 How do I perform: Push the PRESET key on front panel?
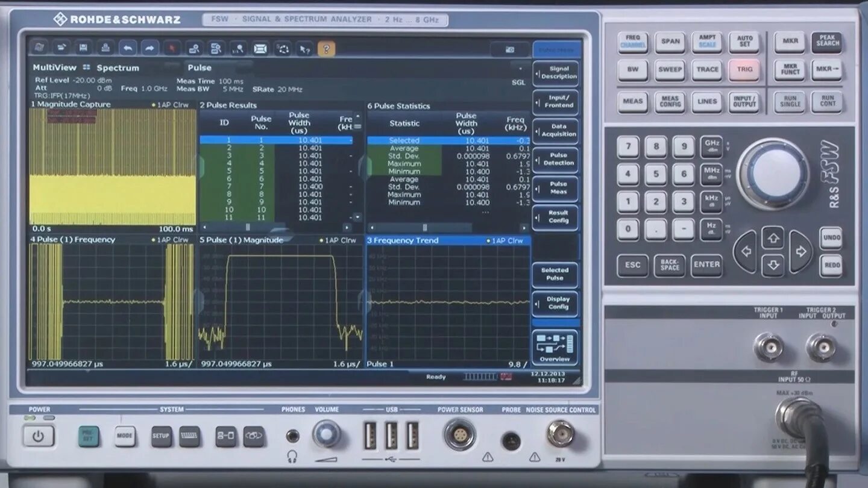coord(89,436)
